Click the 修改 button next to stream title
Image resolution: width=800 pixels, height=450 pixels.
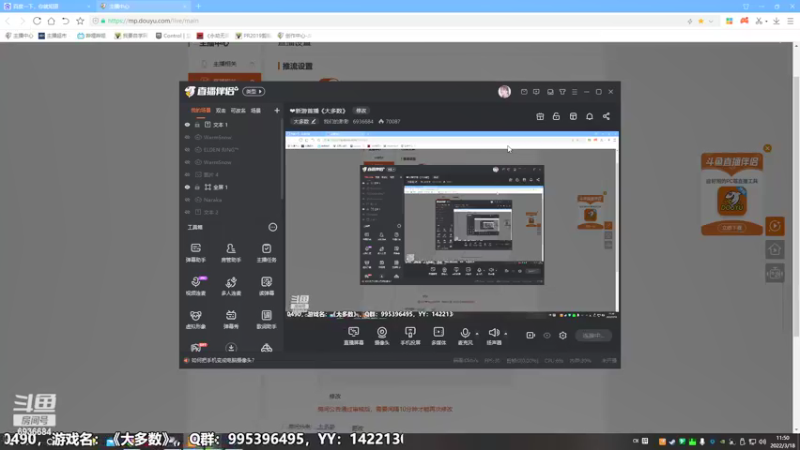coord(361,111)
